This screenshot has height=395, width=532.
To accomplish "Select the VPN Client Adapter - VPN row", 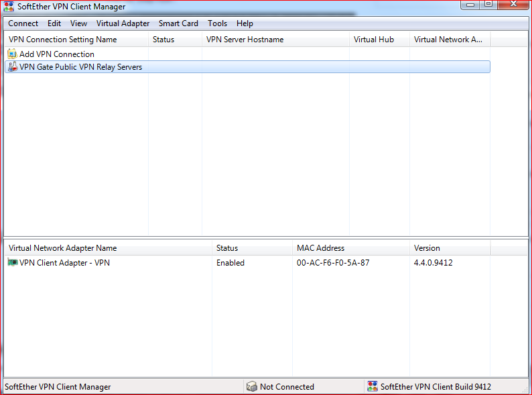I will (248, 262).
